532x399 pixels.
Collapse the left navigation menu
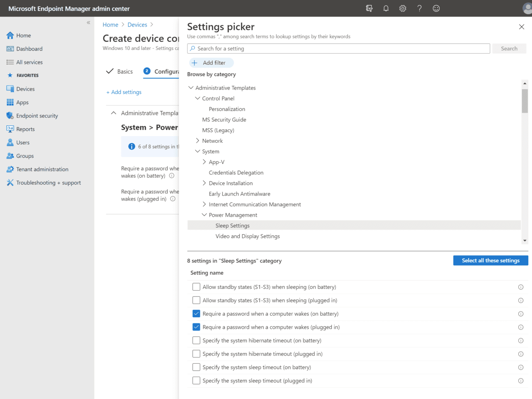89,22
